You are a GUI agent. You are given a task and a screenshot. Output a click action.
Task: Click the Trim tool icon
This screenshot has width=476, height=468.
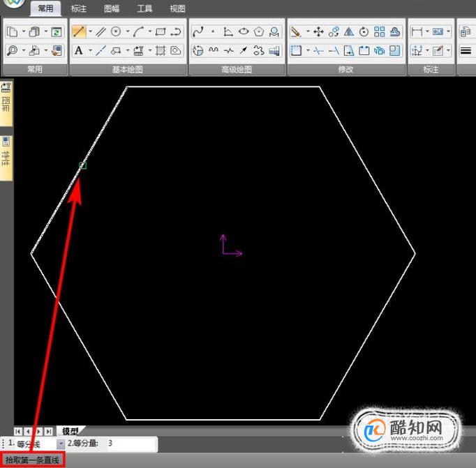coord(318,51)
